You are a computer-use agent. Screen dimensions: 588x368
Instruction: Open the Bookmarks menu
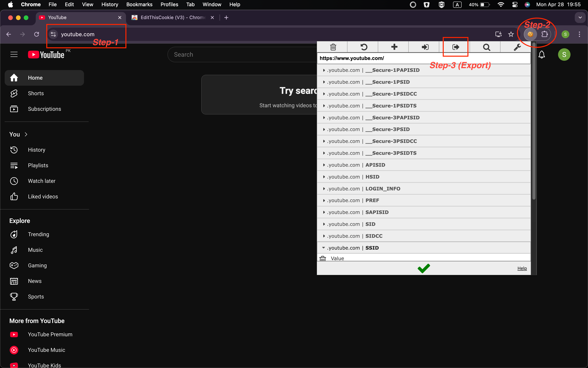(x=139, y=5)
